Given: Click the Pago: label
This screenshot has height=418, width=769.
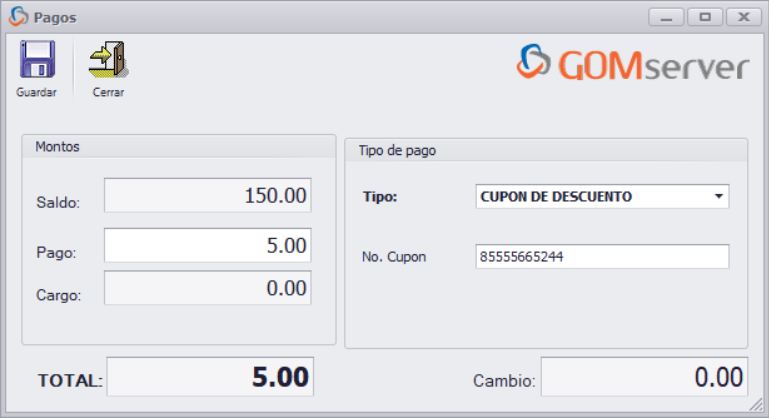Looking at the screenshot, I should click(56, 253).
